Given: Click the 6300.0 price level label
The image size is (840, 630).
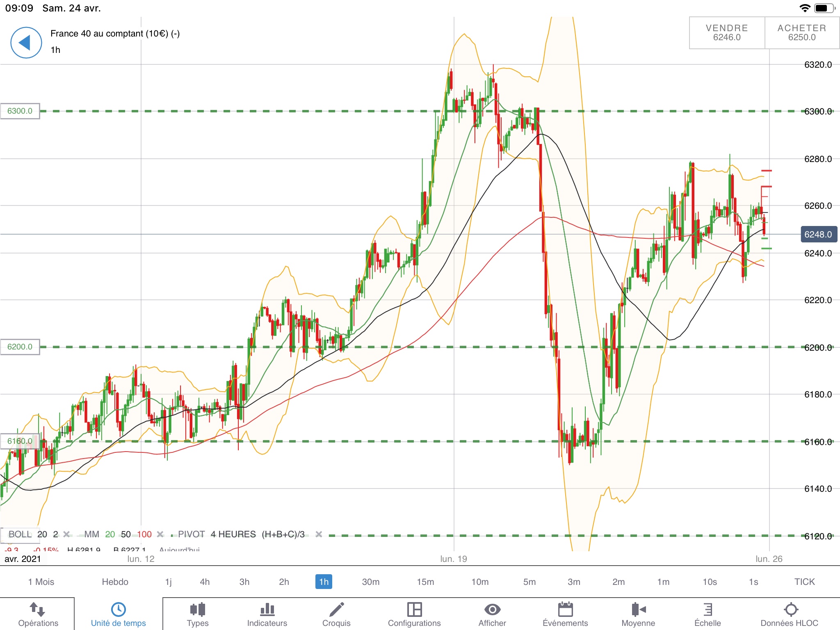Looking at the screenshot, I should [20, 111].
